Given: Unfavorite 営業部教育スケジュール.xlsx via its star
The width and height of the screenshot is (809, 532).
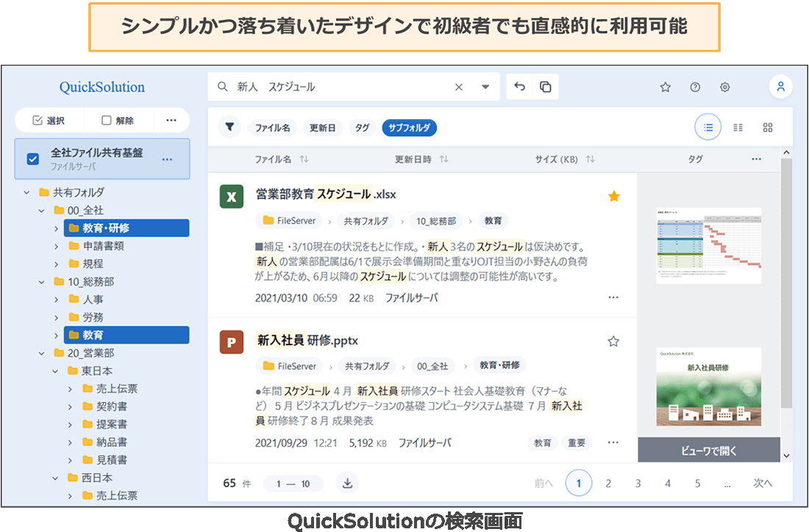Looking at the screenshot, I should point(613,195).
